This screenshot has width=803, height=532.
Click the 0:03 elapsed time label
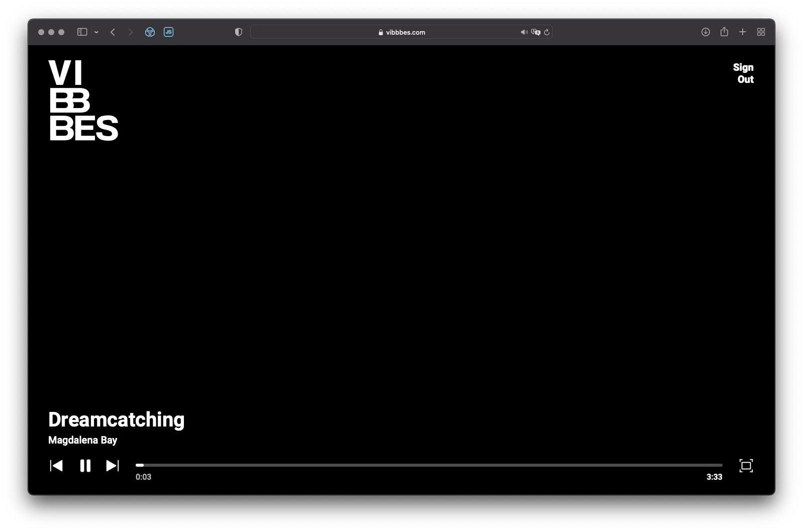click(x=143, y=477)
